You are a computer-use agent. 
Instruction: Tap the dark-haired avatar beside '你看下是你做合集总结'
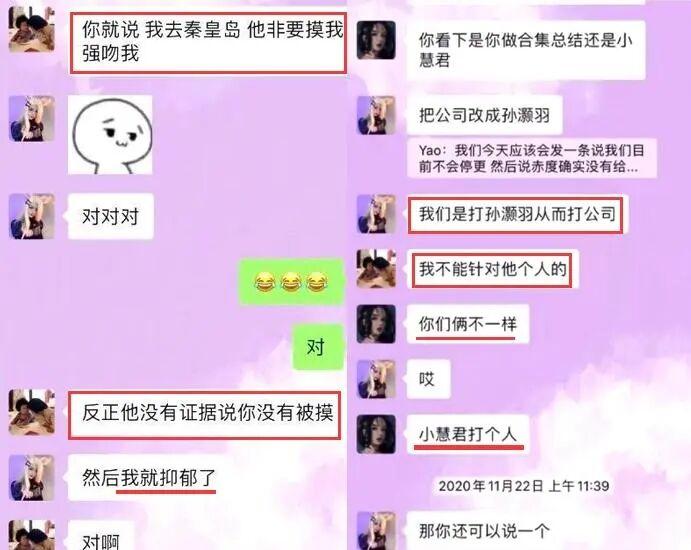(x=376, y=40)
